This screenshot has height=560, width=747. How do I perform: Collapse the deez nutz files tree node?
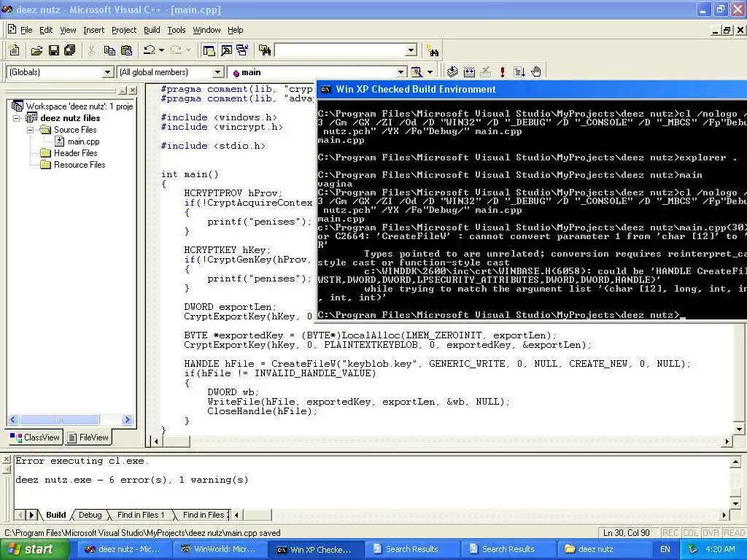pyautogui.click(x=18, y=118)
